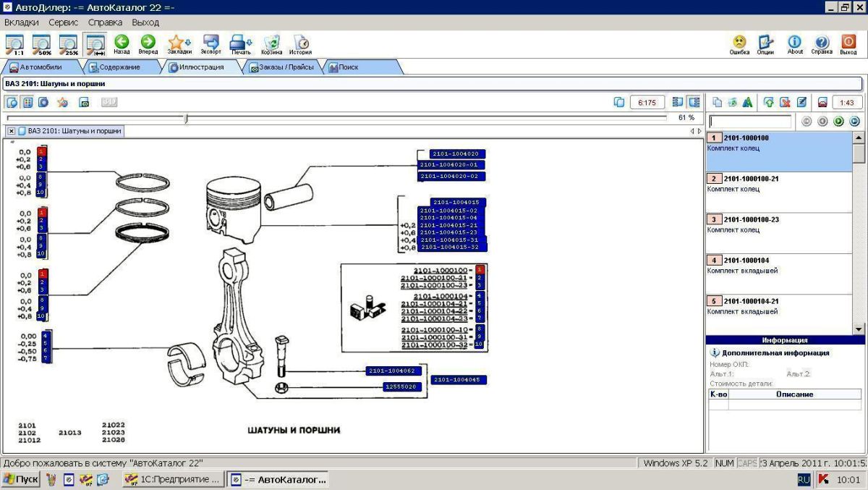Focus the parts search input field
Image resolution: width=868 pixels, height=490 pixels.
pyautogui.click(x=751, y=122)
